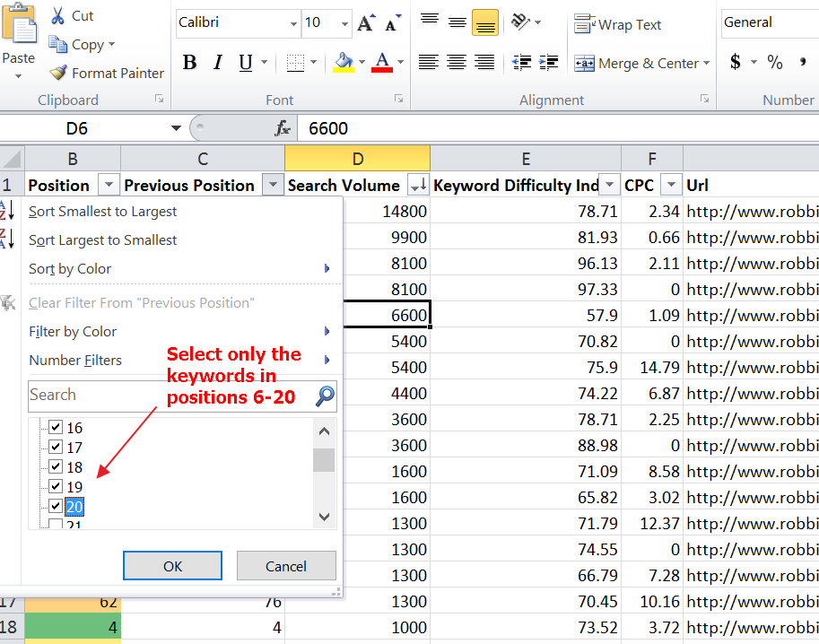Choose Sort Smallest to Largest

(x=102, y=212)
